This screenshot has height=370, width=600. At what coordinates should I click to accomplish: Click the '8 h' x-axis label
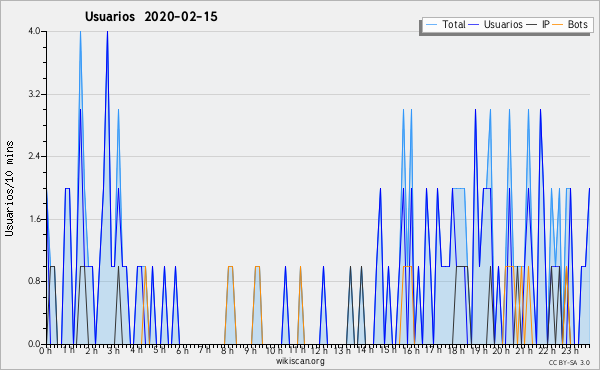point(227,351)
